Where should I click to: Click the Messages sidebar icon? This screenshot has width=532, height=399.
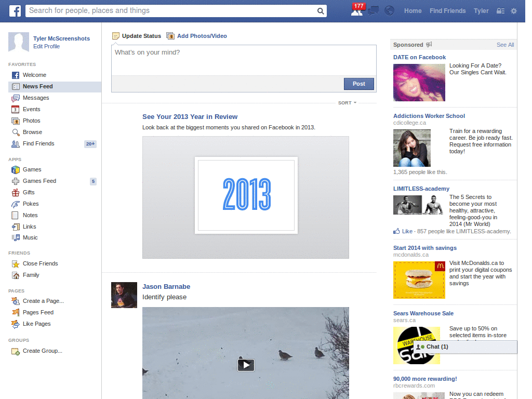15,98
